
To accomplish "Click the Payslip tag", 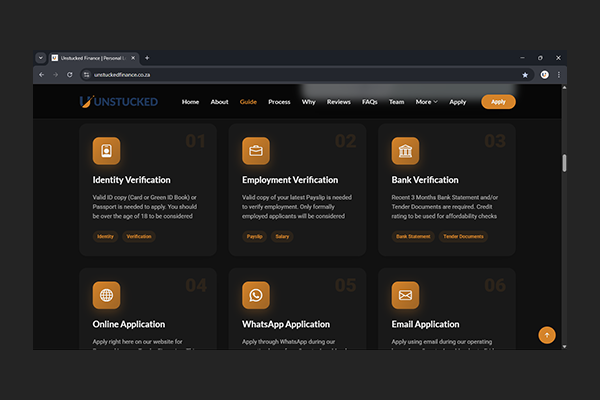I will (254, 237).
